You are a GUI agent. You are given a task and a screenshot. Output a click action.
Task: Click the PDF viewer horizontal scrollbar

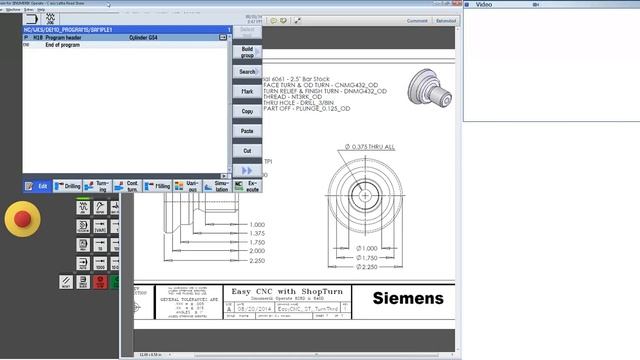coord(316,355)
